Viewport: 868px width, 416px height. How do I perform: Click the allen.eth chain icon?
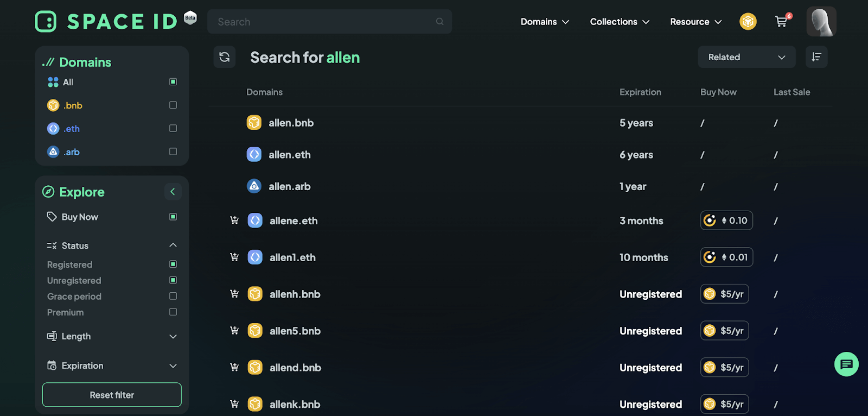(x=254, y=154)
